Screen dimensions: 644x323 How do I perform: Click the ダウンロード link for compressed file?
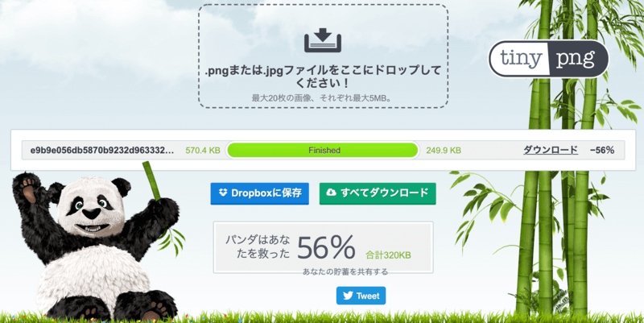point(551,150)
